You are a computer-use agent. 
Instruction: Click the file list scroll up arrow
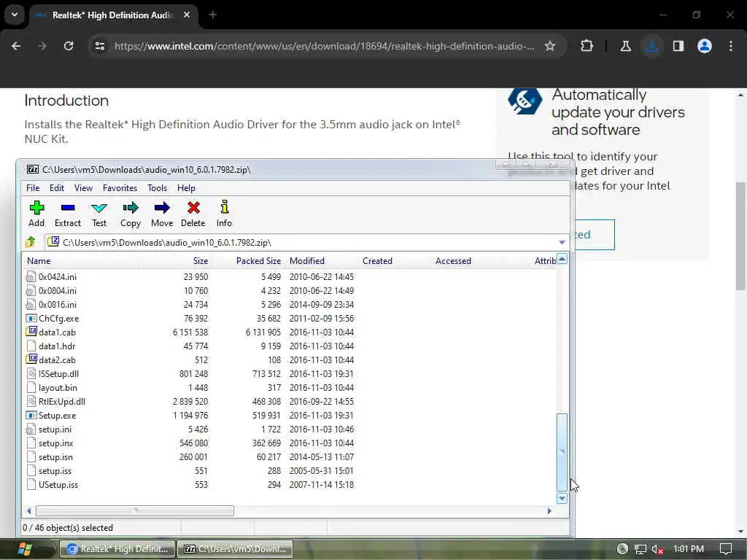(x=562, y=259)
